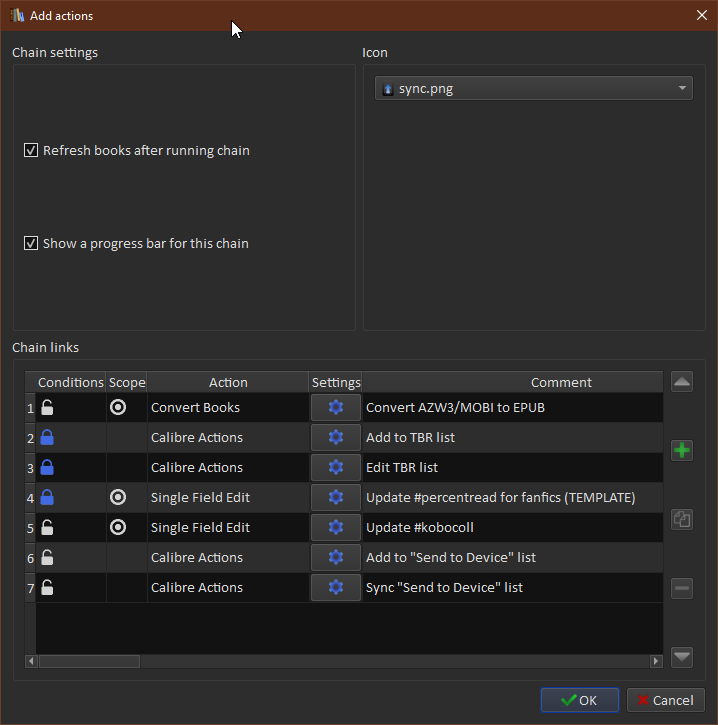Click settings gear for Add to TBR list

[x=336, y=437]
